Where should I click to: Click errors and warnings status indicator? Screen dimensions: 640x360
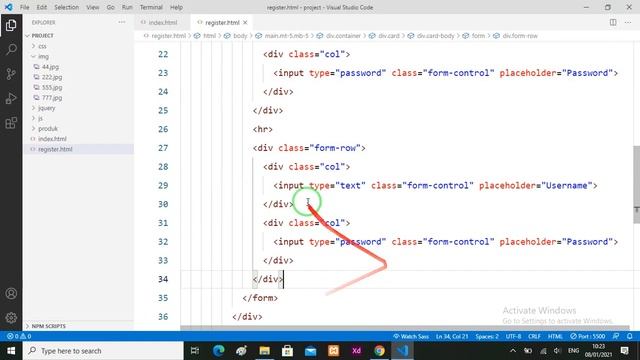19,336
